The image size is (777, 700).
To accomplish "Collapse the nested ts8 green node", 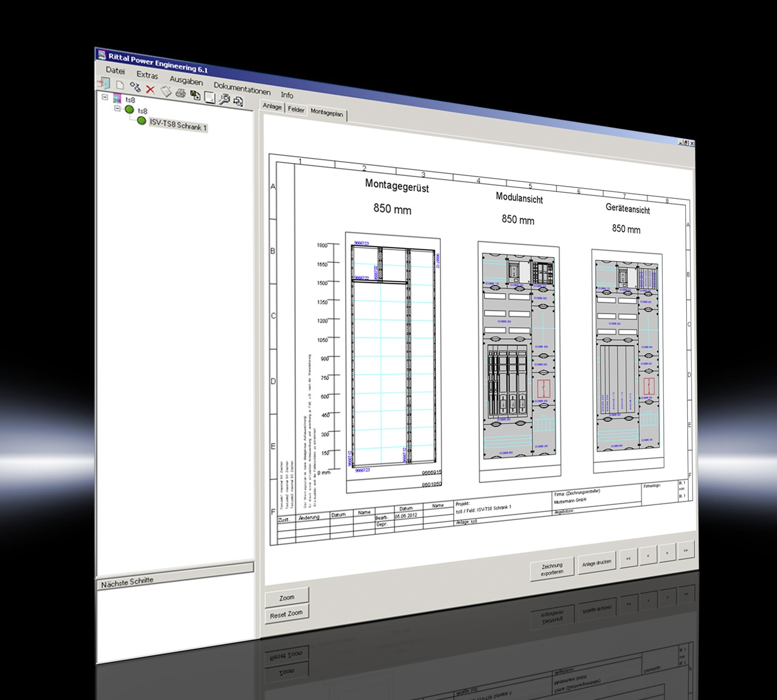I will coord(117,109).
